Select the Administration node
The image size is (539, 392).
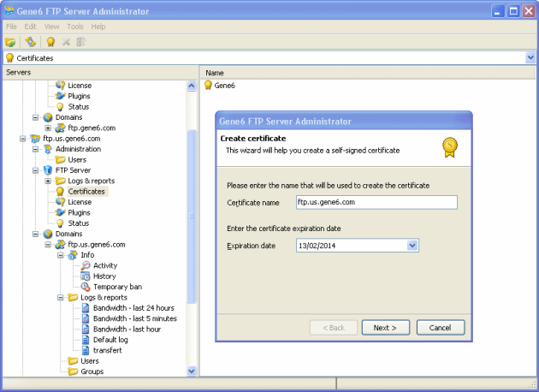(78, 149)
